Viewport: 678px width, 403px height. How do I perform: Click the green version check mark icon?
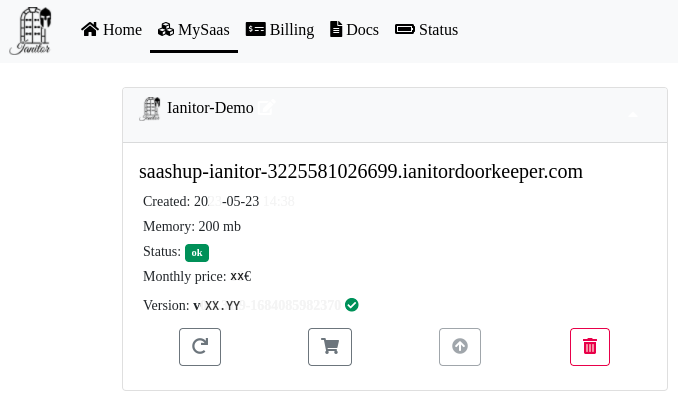tap(352, 305)
